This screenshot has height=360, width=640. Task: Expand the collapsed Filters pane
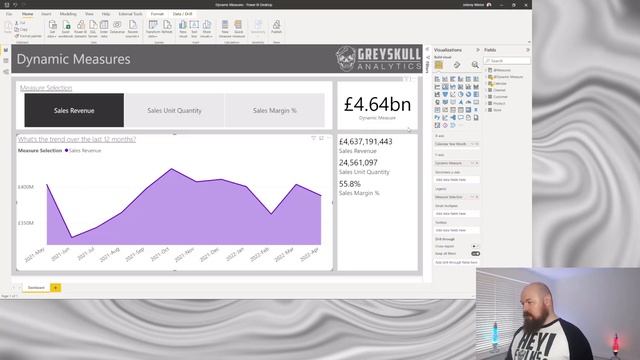[427, 49]
